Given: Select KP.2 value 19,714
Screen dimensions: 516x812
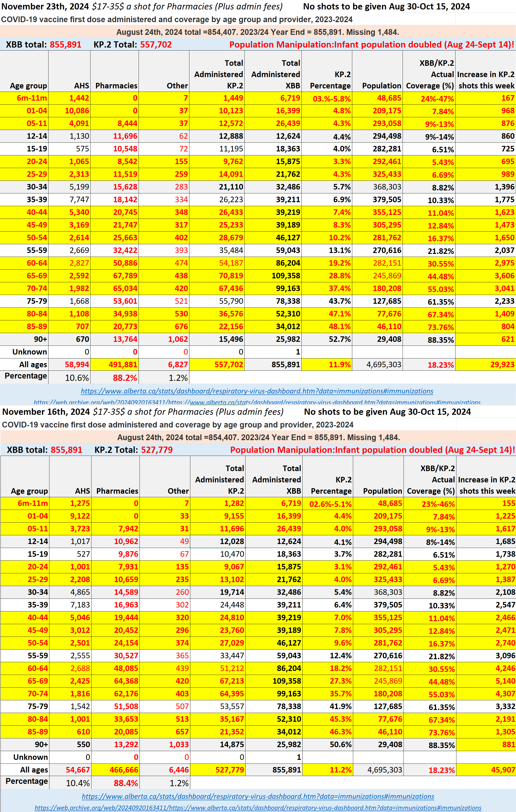Looking at the screenshot, I should pyautogui.click(x=218, y=592).
